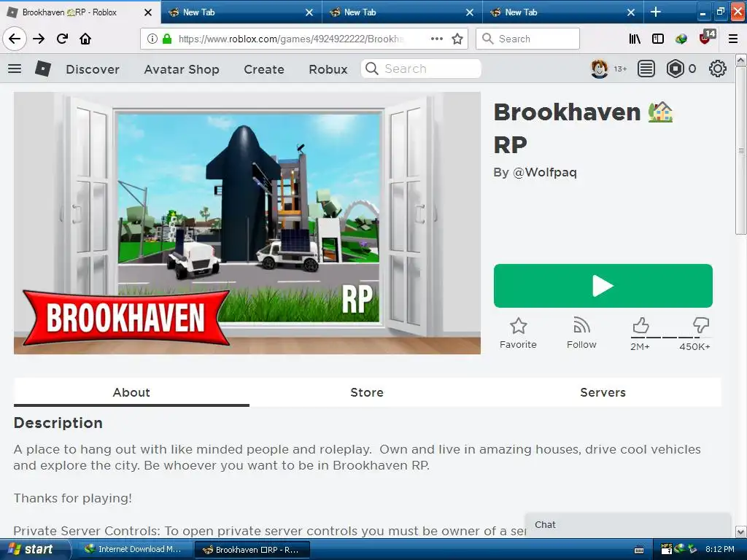Close the Brookhaven RP browser tab
747x560 pixels.
[148, 12]
